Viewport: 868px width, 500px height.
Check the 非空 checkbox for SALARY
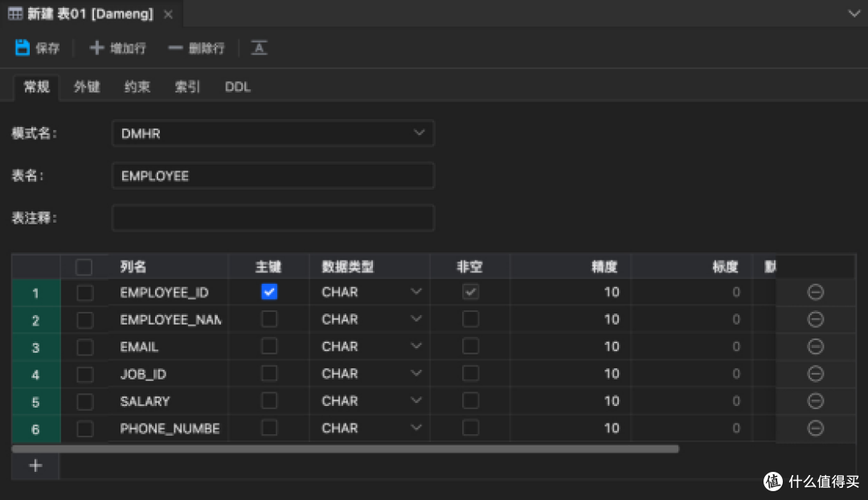(x=470, y=400)
